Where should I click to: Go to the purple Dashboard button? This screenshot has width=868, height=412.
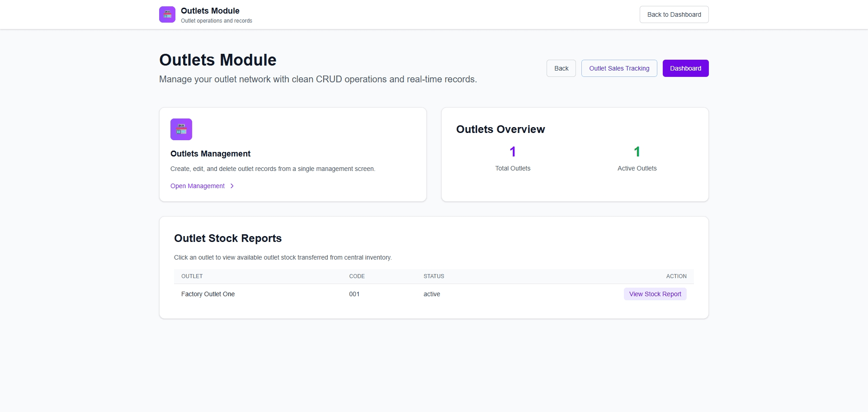[x=685, y=68]
